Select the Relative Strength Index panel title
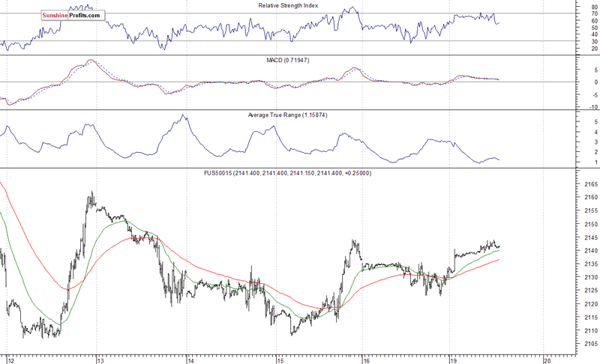Image resolution: width=600 pixels, height=364 pixels. [x=287, y=6]
